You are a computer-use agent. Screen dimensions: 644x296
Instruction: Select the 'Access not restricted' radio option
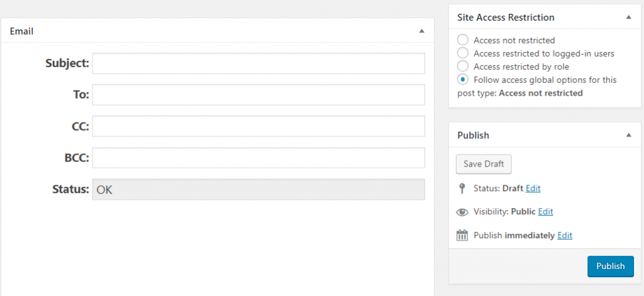click(463, 40)
